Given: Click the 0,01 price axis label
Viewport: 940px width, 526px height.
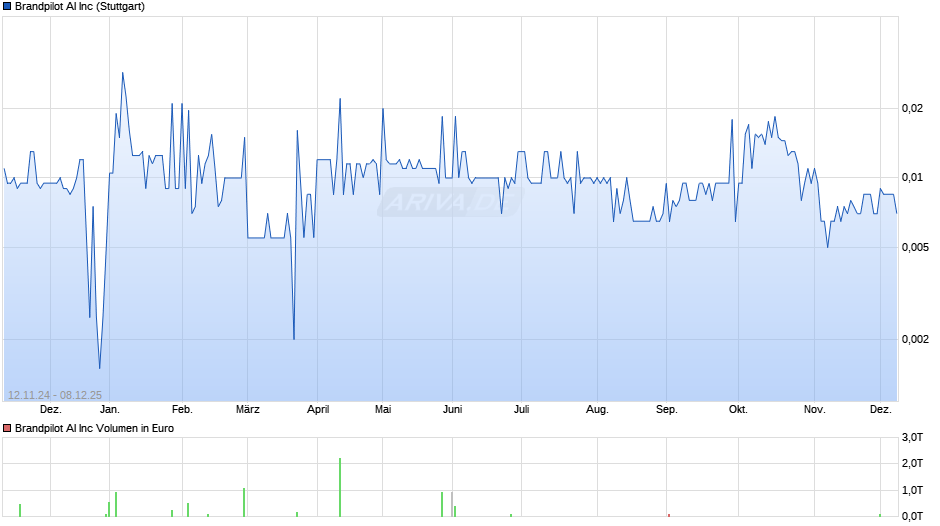Looking at the screenshot, I should (912, 178).
